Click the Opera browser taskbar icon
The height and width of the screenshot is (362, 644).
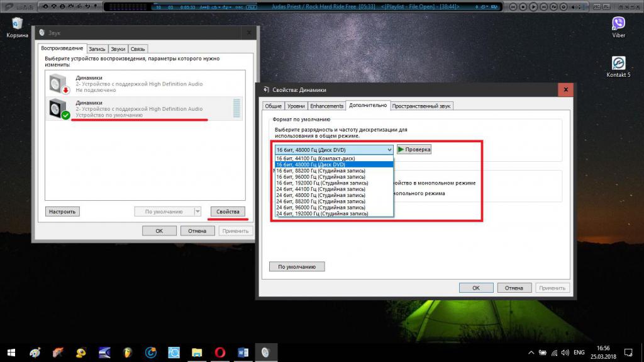tap(219, 351)
